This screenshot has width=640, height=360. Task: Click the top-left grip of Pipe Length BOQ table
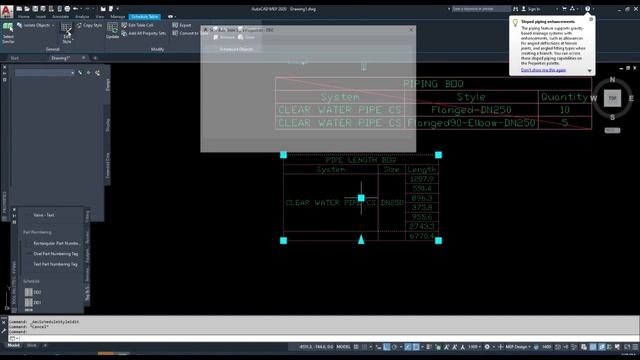pyautogui.click(x=283, y=155)
